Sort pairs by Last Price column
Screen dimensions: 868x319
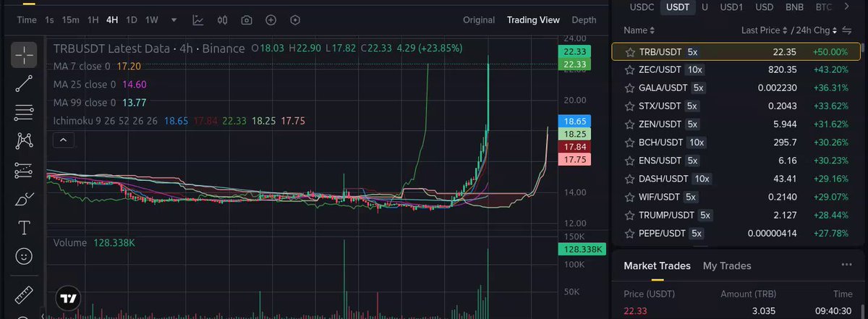click(x=765, y=30)
